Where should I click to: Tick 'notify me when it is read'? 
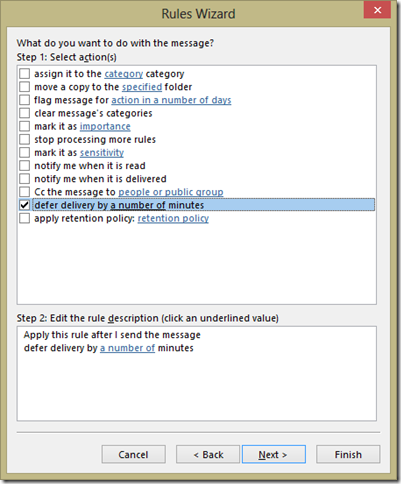point(24,166)
